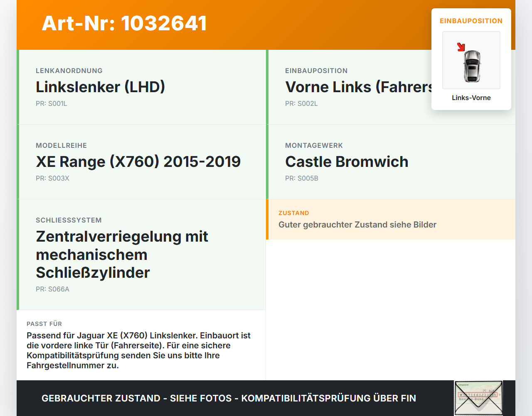The height and width of the screenshot is (416, 532).
Task: Click the car position diagram image
Action: [471, 60]
